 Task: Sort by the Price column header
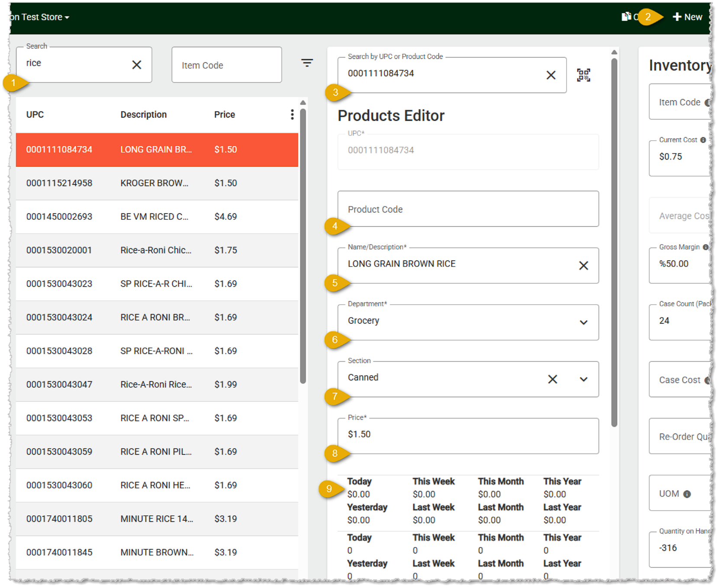click(x=225, y=115)
